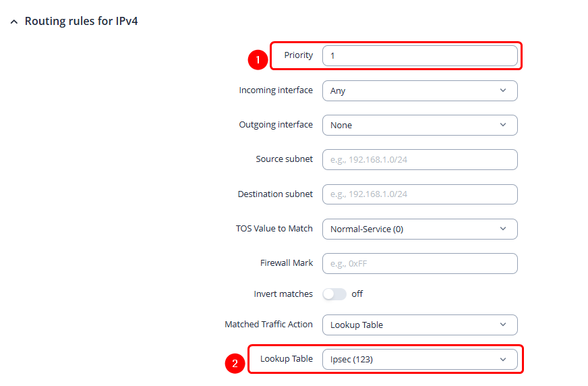Click the Matched Traffic Action label

click(x=268, y=325)
